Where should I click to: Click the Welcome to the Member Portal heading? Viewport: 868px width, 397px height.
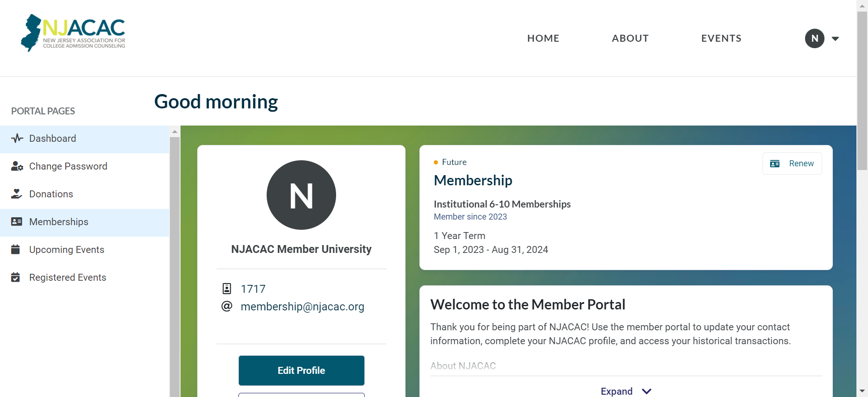(528, 304)
